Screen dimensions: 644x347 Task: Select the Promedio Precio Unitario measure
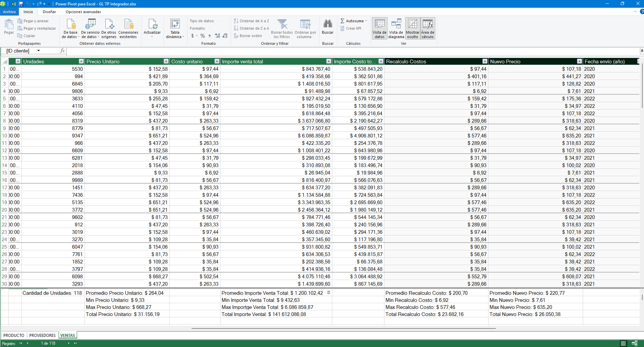point(127,293)
